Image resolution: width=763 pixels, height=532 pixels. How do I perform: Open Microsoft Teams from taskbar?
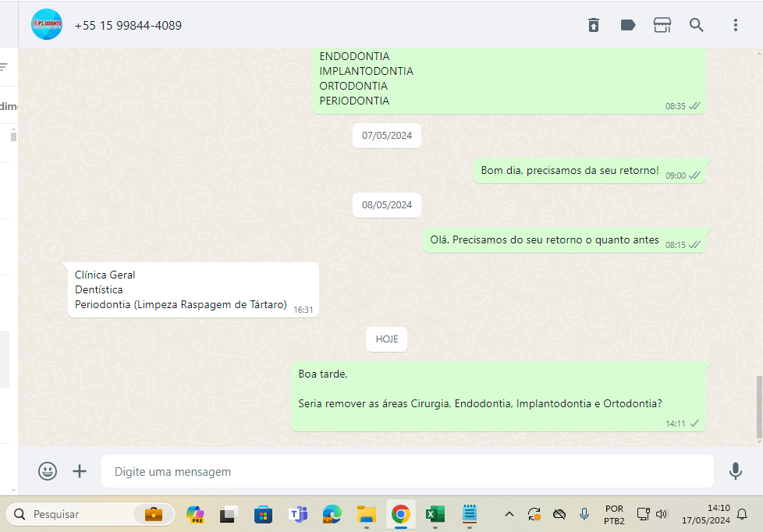click(x=298, y=515)
